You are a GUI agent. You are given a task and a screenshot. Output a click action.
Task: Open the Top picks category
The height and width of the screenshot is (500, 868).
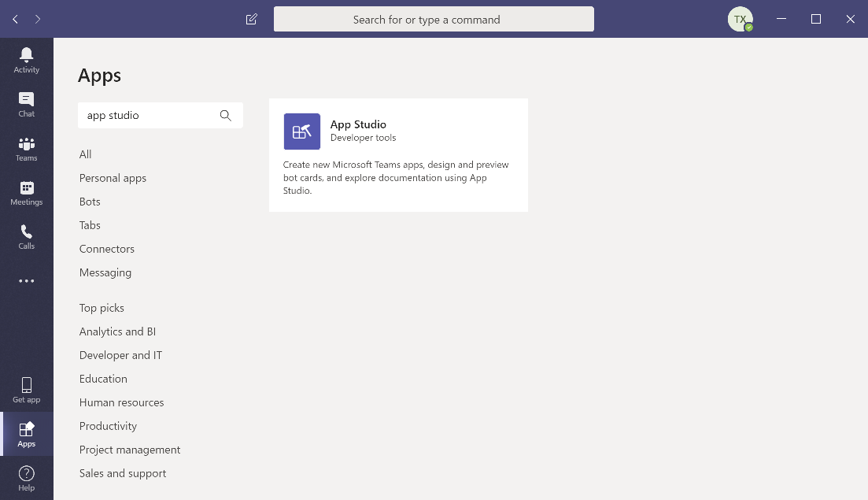(x=102, y=309)
